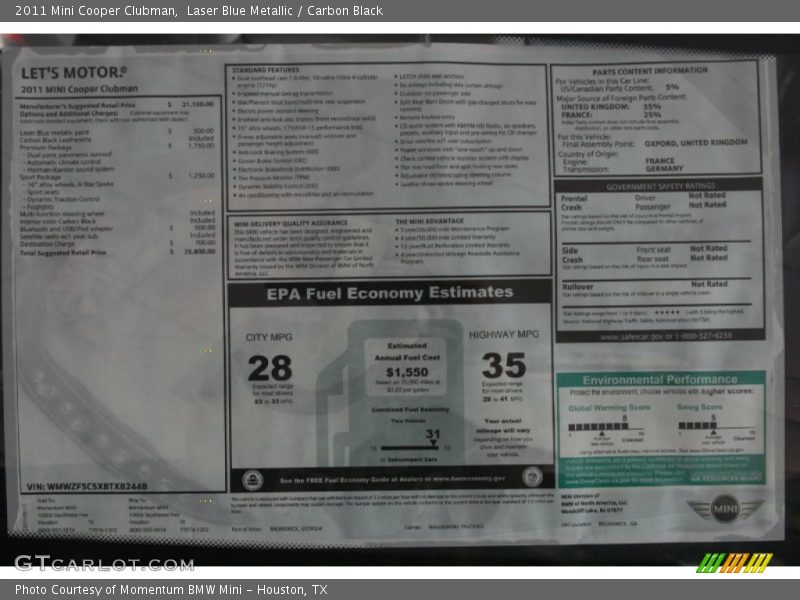Click the safercar.gov phone number line

pos(665,336)
